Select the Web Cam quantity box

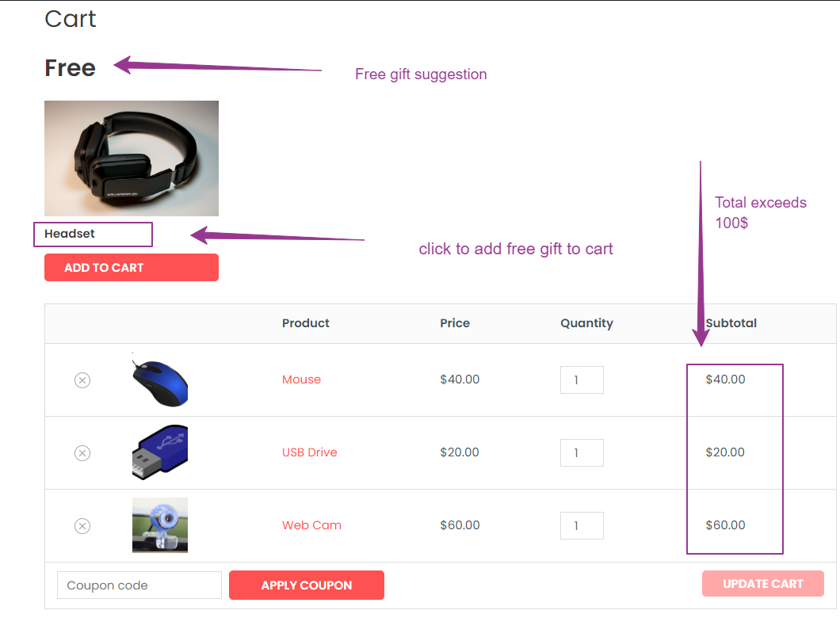click(x=582, y=525)
